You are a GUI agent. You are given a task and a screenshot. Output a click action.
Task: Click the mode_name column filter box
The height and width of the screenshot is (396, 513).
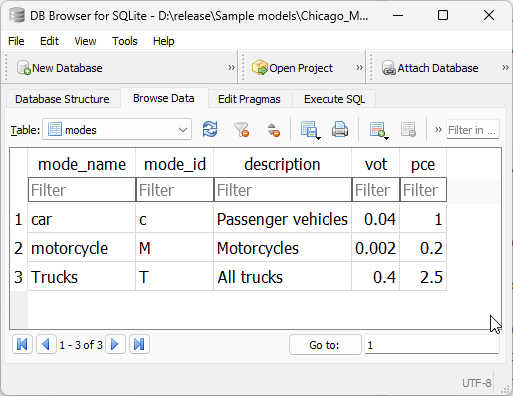point(82,190)
